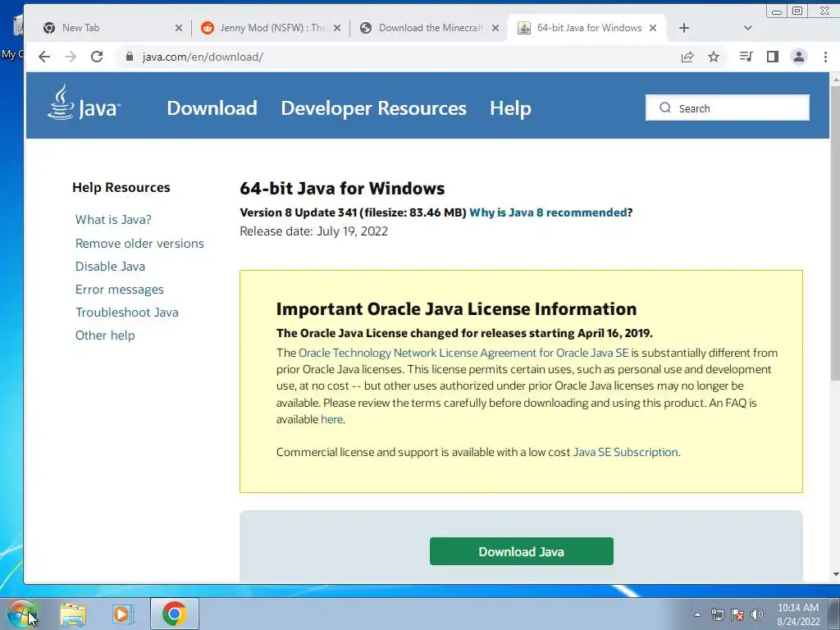Click the browser forward arrow
Image resolution: width=840 pixels, height=630 pixels.
[x=71, y=57]
